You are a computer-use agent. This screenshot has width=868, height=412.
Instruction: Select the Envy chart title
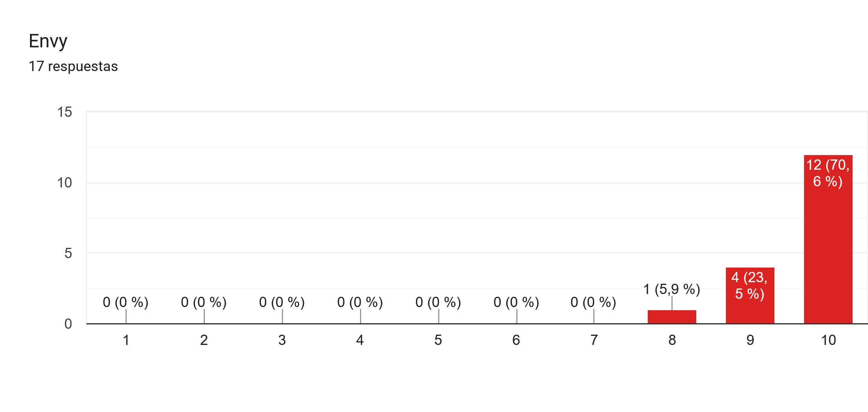[48, 41]
